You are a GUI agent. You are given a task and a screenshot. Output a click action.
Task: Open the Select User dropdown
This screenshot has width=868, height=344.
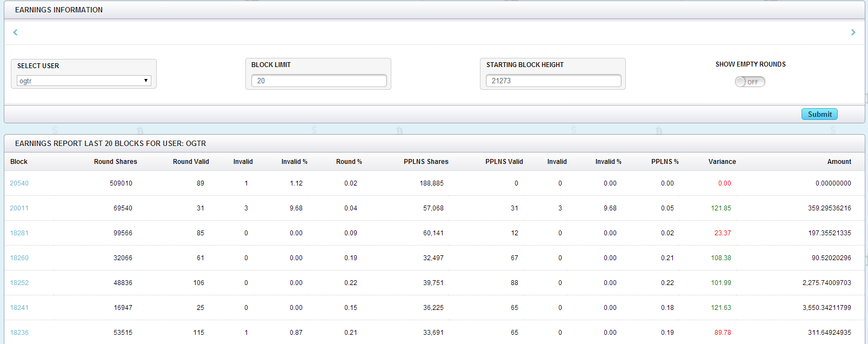[84, 81]
